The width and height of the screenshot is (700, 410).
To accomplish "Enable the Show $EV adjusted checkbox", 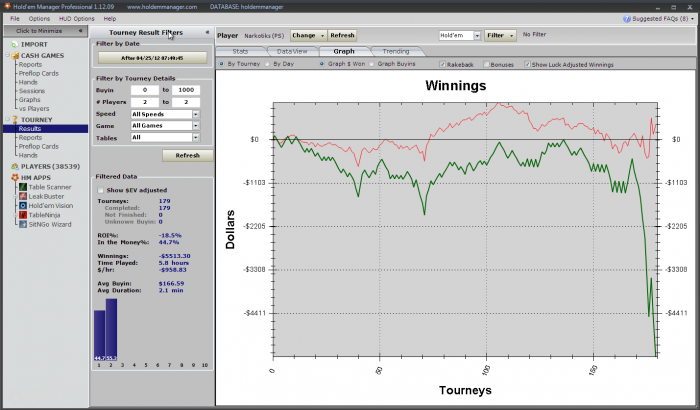I will (x=100, y=190).
